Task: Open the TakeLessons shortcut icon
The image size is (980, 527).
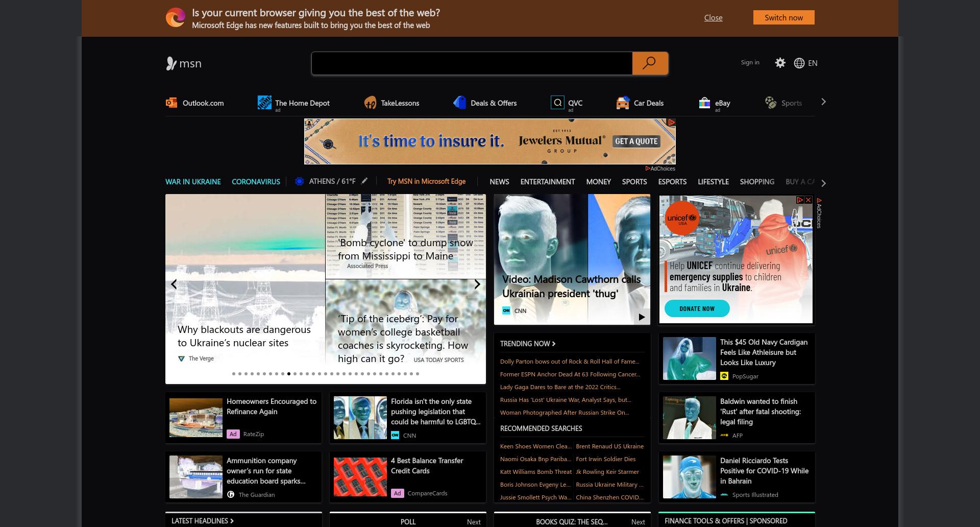Action: [370, 103]
